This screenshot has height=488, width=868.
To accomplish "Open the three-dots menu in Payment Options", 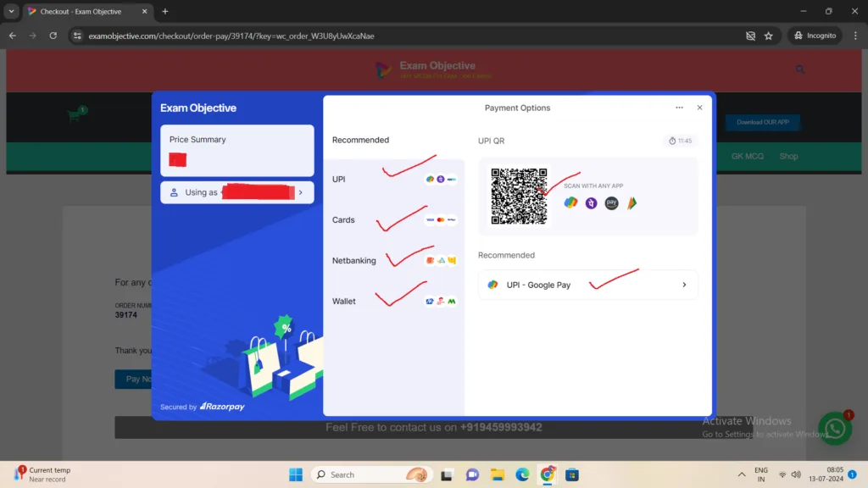I will point(679,108).
